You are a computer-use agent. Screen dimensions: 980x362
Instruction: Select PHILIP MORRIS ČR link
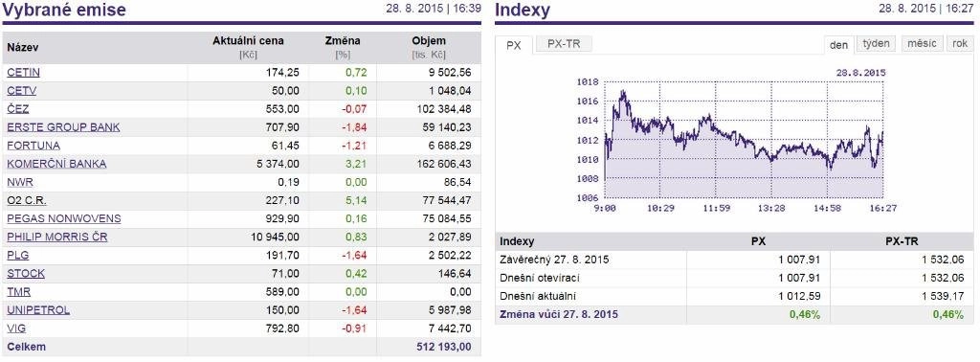tap(56, 237)
